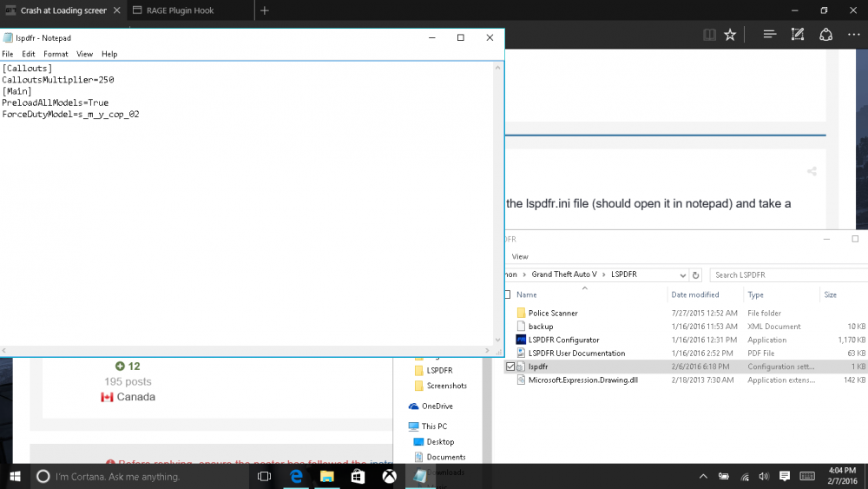Open clock showing 4:04 PM

842,476
